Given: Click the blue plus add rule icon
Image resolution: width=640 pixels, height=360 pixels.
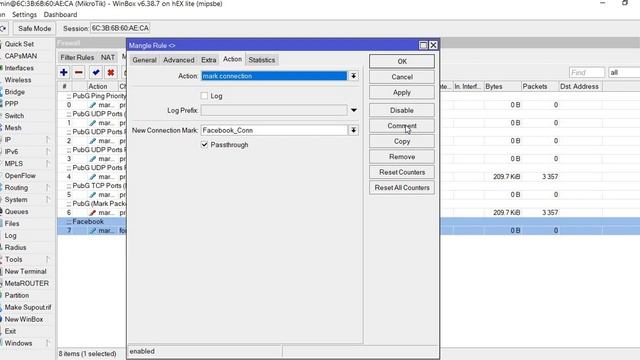Looking at the screenshot, I should click(64, 73).
